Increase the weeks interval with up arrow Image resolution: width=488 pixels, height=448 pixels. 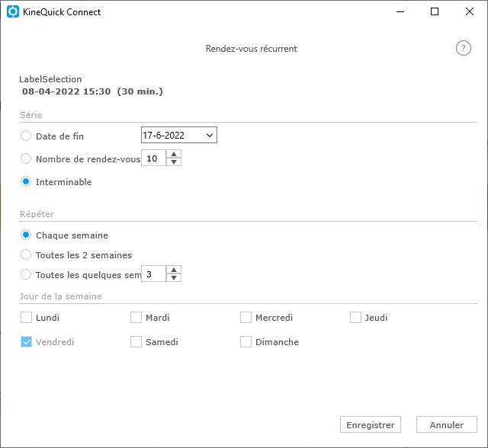(x=174, y=270)
